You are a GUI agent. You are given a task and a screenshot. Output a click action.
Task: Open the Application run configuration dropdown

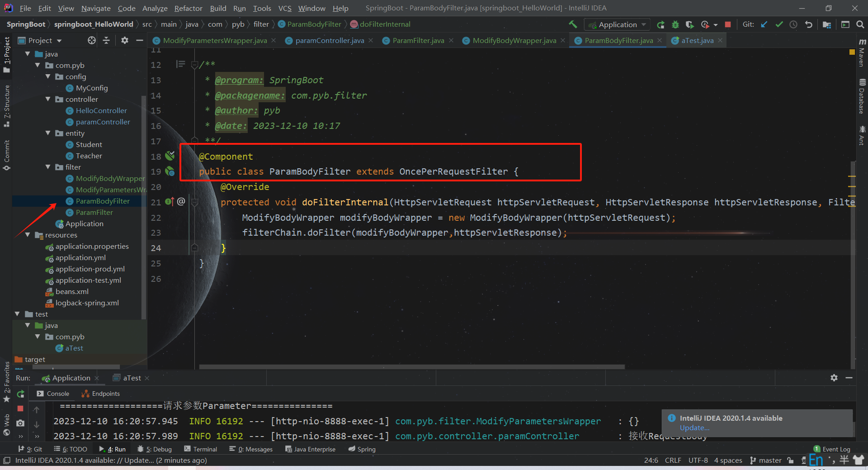(617, 24)
